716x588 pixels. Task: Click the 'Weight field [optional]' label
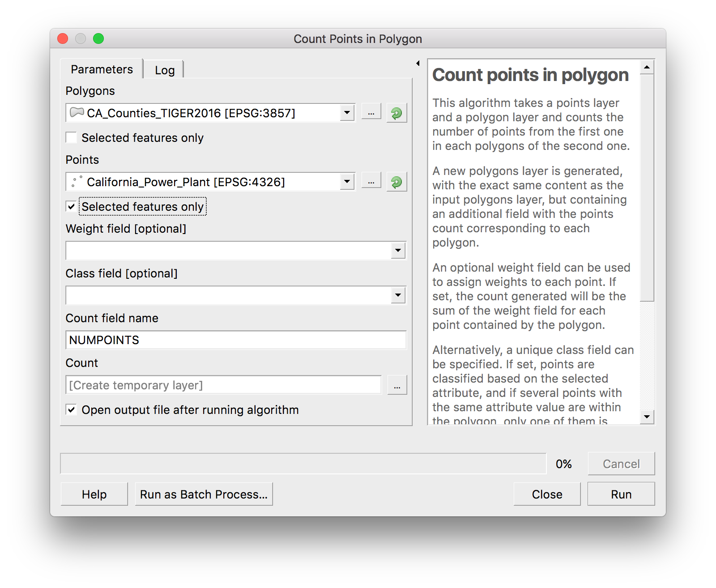tap(126, 229)
